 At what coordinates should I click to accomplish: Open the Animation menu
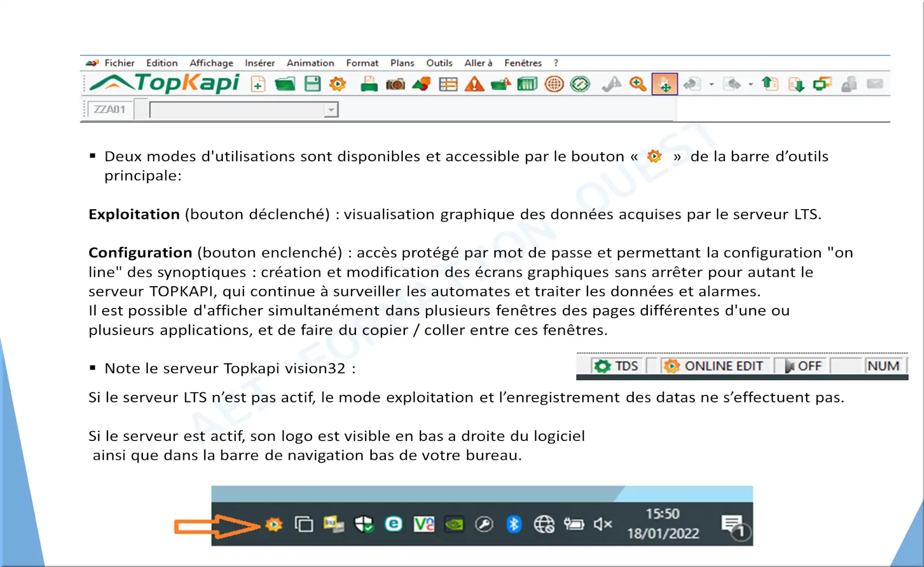pyautogui.click(x=310, y=63)
